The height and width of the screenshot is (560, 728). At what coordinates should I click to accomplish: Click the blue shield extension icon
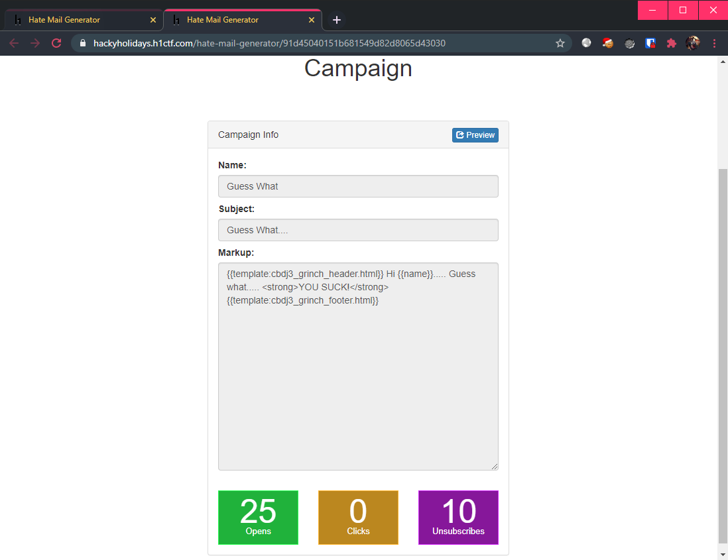coord(650,43)
